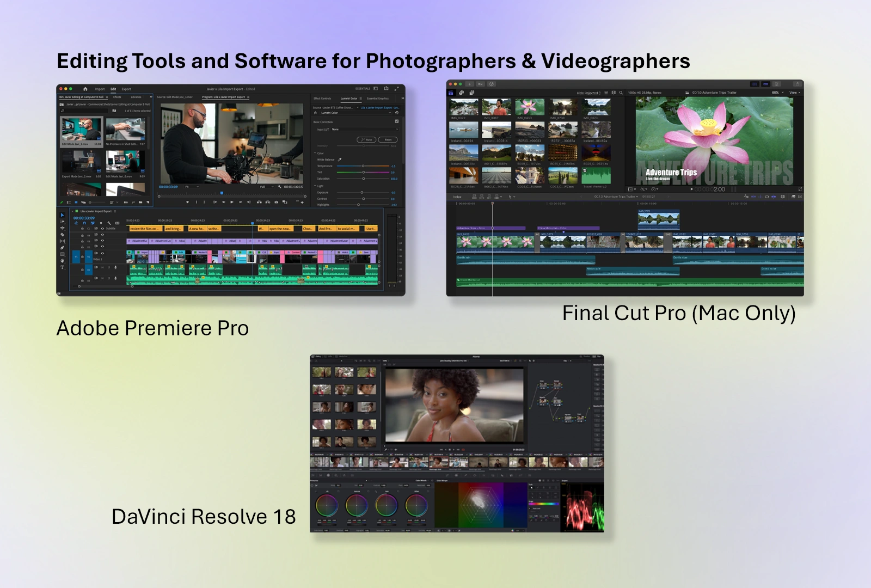Solo the A1 audio track in Premiere
This screenshot has width=871, height=588.
click(109, 267)
